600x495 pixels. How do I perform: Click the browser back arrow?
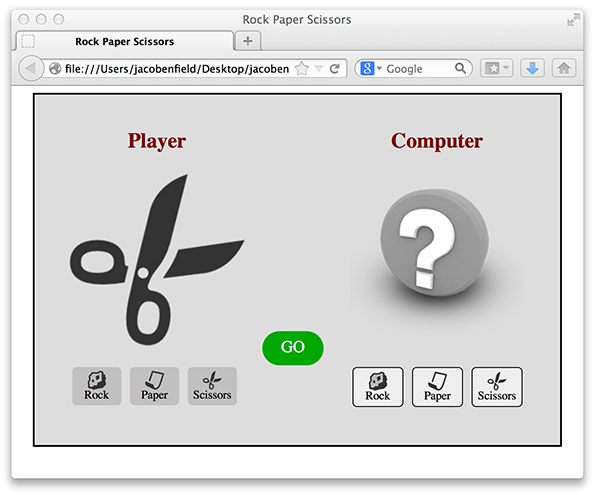coord(30,69)
